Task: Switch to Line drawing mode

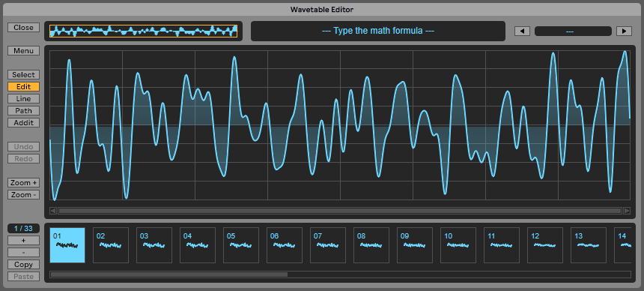Action: pos(23,99)
